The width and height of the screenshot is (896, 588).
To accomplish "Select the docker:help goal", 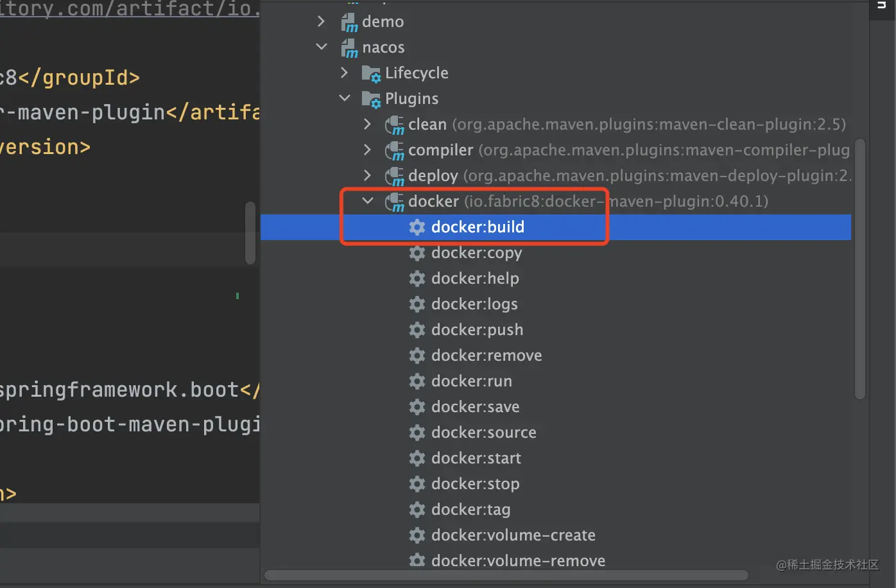I will [x=475, y=279].
